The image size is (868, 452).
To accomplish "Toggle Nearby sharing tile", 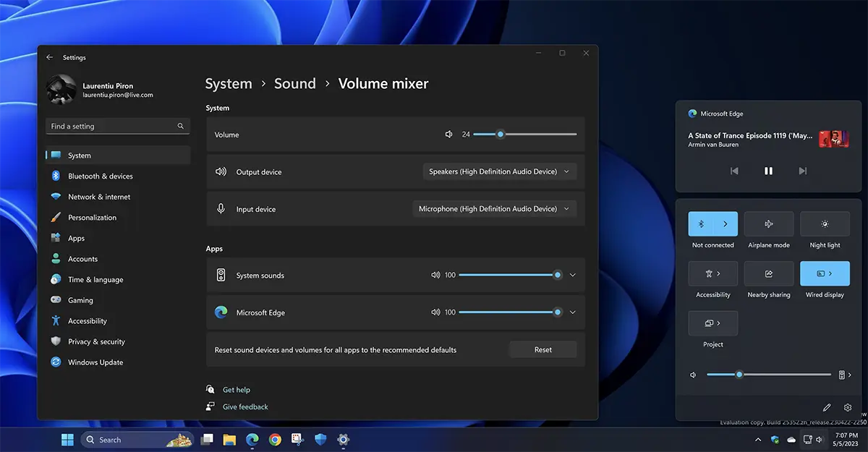I will [769, 273].
